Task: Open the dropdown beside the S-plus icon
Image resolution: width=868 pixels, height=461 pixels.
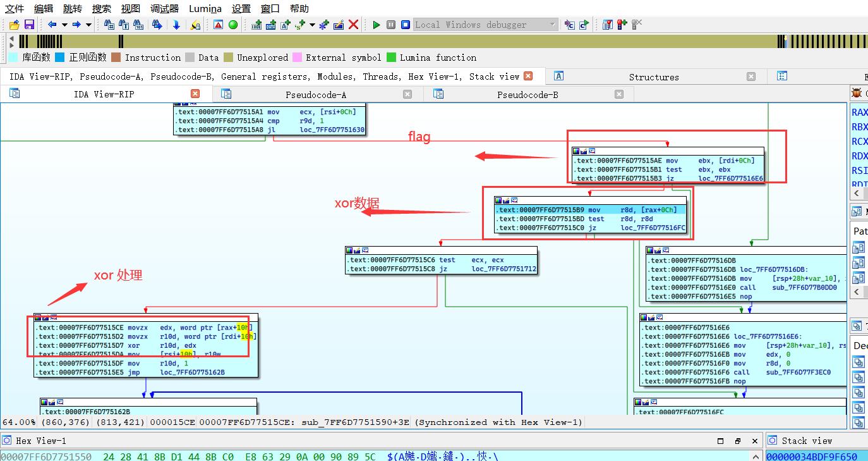Action: [x=312, y=25]
